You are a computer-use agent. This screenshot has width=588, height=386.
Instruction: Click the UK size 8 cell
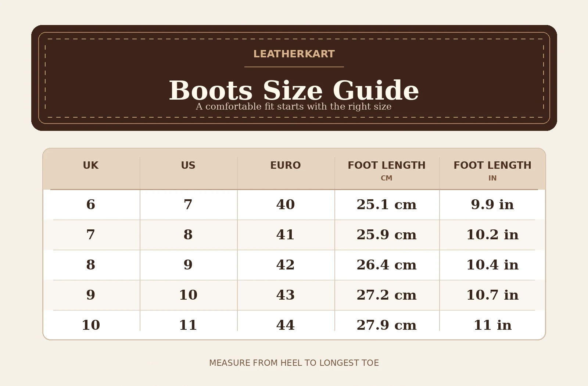tap(91, 265)
